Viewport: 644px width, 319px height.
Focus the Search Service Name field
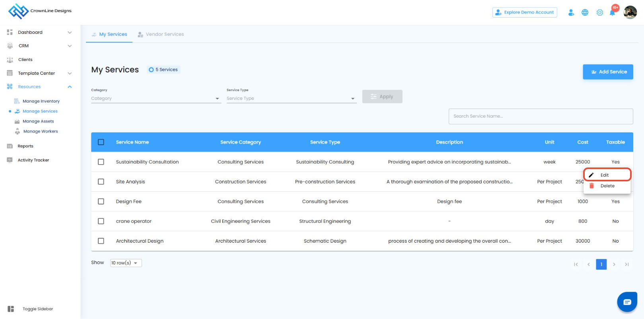point(540,117)
